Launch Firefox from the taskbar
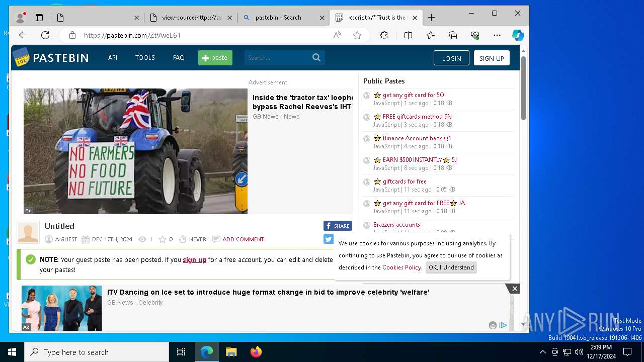 [256, 352]
